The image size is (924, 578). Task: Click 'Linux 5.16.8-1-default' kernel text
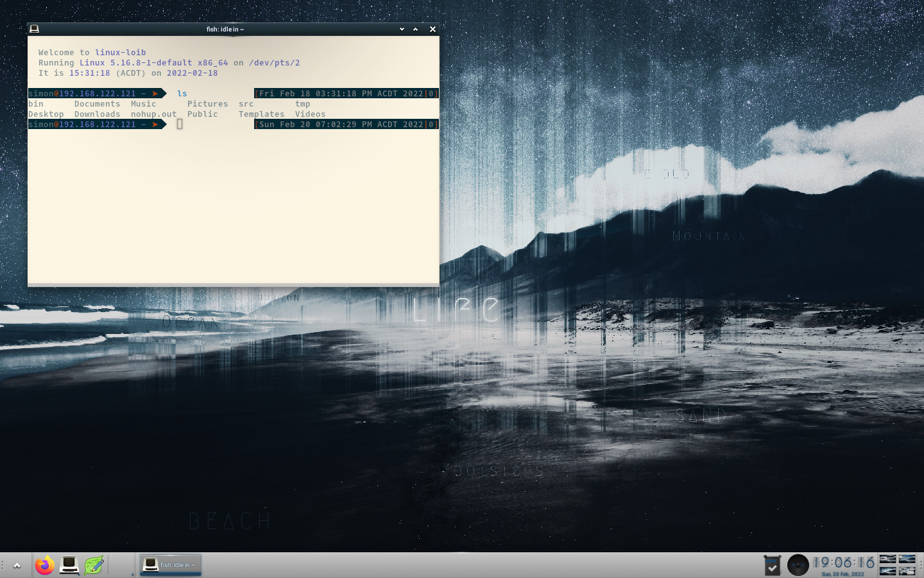click(136, 62)
